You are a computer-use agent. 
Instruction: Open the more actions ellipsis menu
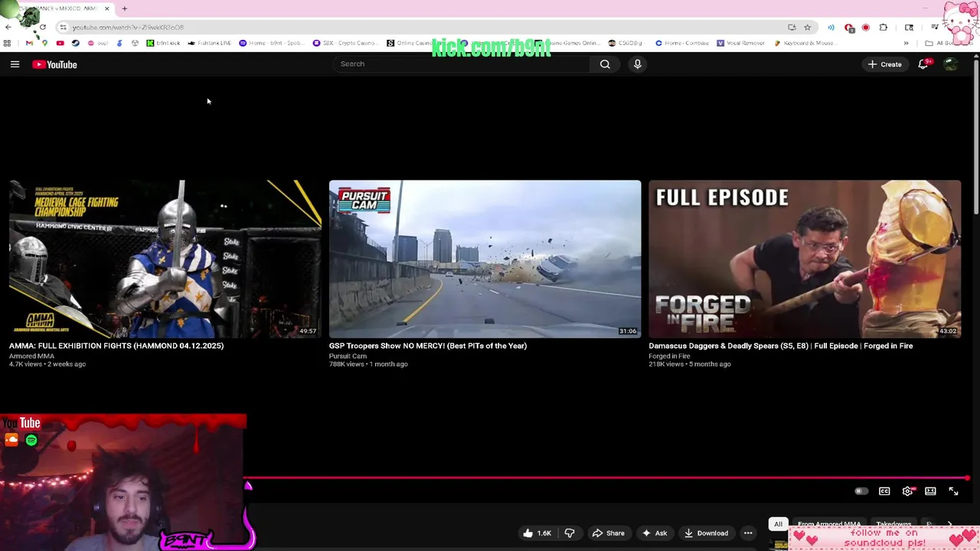click(x=748, y=533)
